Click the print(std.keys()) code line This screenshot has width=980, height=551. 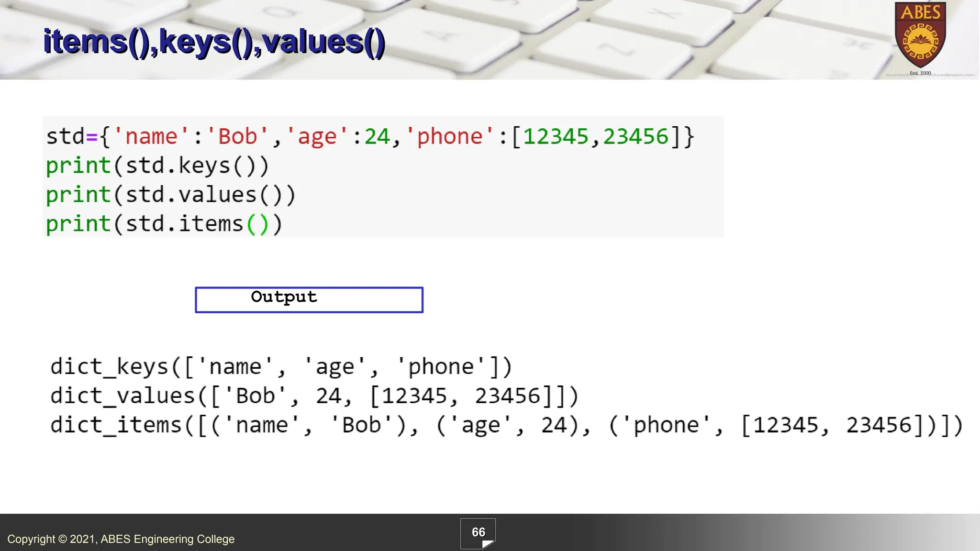pos(157,166)
